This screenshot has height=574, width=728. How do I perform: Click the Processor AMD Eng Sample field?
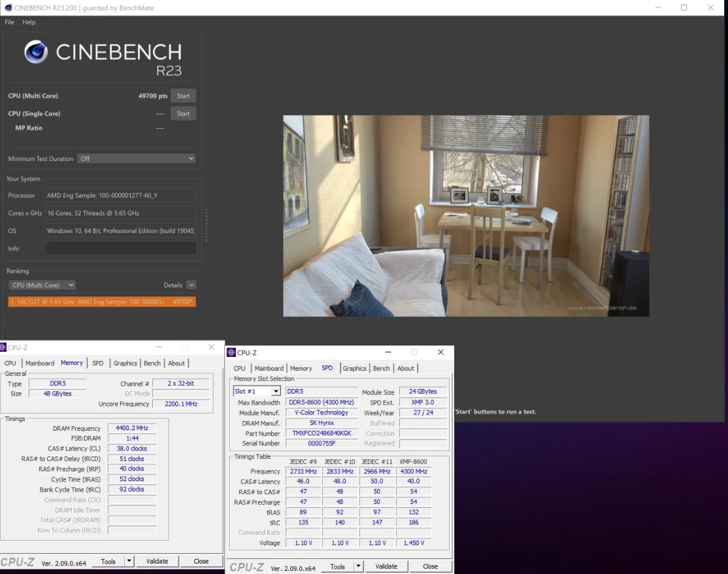(120, 195)
